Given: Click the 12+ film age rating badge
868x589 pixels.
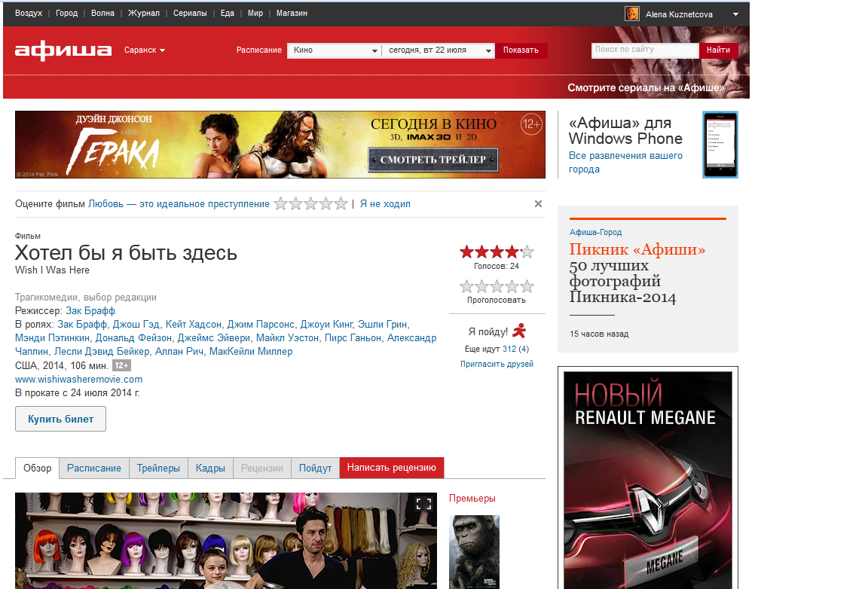Looking at the screenshot, I should 122,365.
